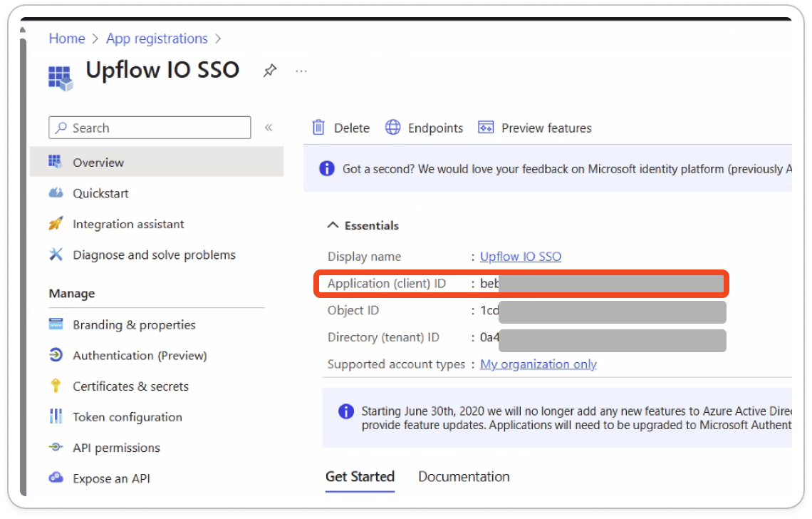This screenshot has width=812, height=519.
Task: Click the Token configuration bars icon
Action: (56, 416)
